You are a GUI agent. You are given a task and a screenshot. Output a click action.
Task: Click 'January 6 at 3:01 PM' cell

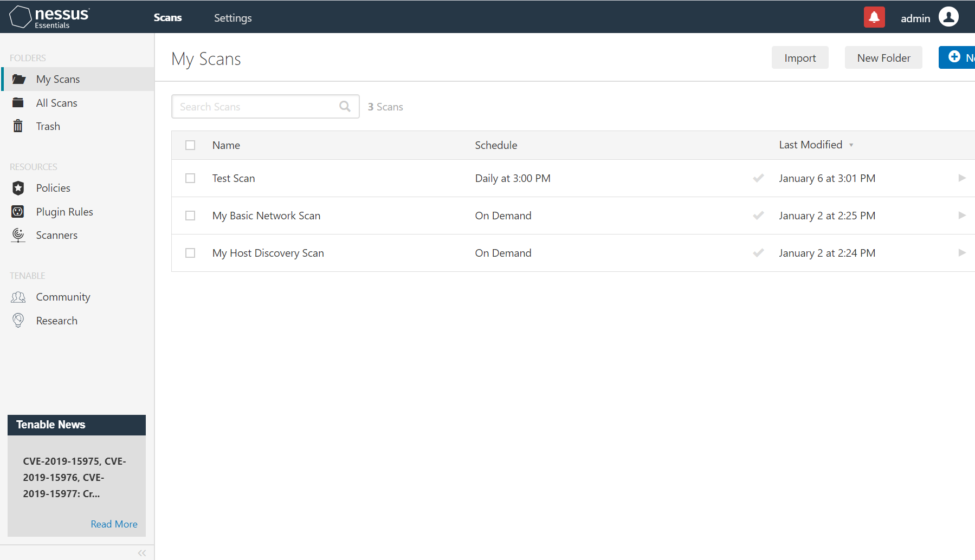point(827,178)
